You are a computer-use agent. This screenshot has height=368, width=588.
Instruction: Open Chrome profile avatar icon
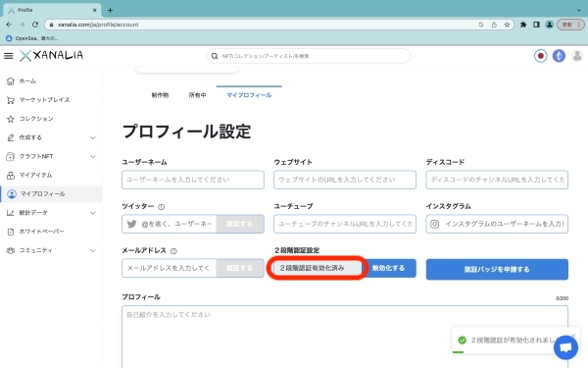coord(550,25)
